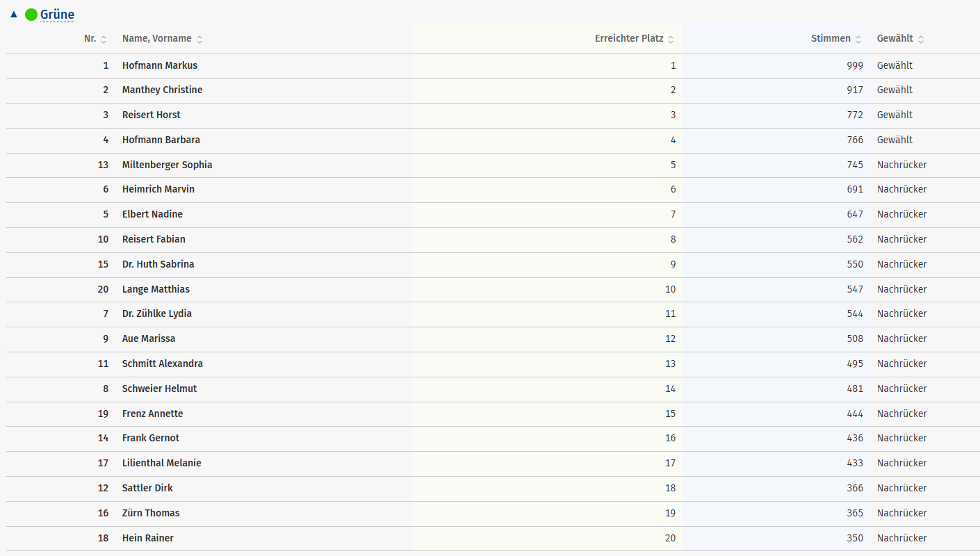Screen dimensions: 980x556
Task: Open the Grüne party heading link
Action: coord(57,15)
